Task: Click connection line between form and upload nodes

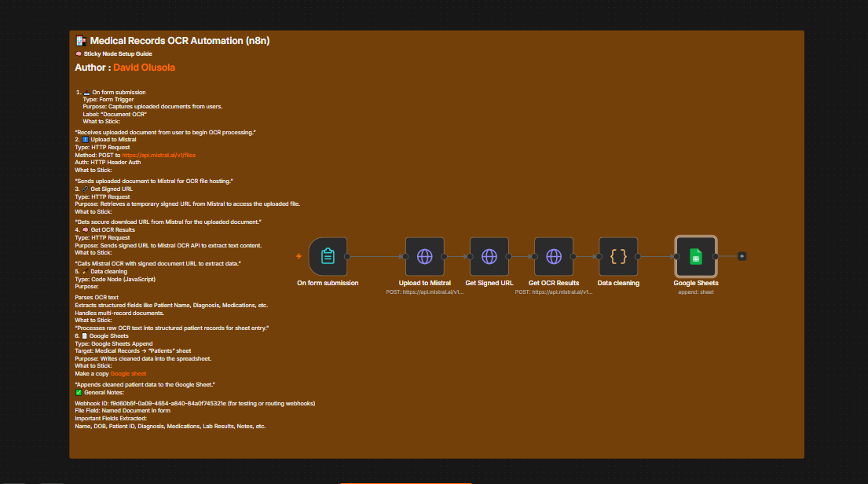Action: tap(375, 256)
